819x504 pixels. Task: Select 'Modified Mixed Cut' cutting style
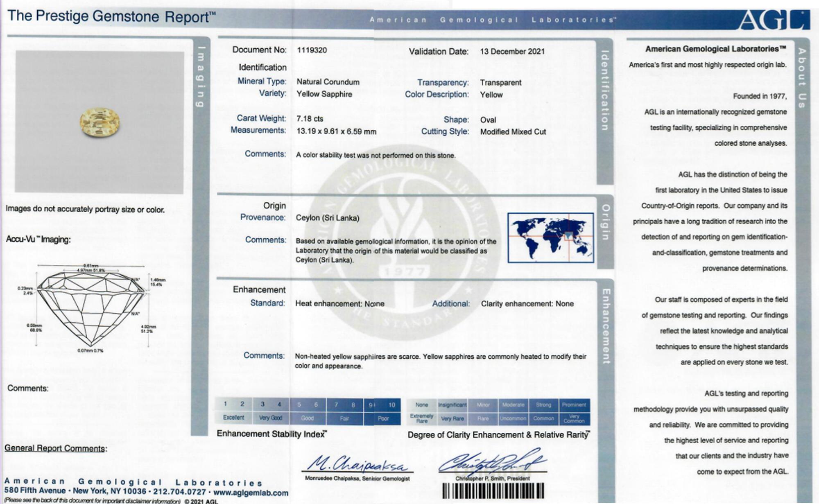tap(513, 132)
